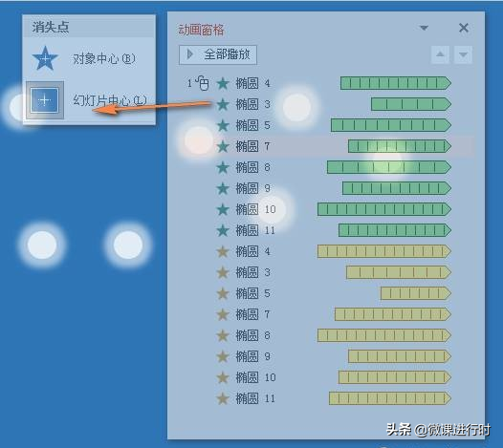The width and height of the screenshot is (503, 448).
Task: Click the yellow timeline bar of 椭圆 9
Action: tap(400, 356)
